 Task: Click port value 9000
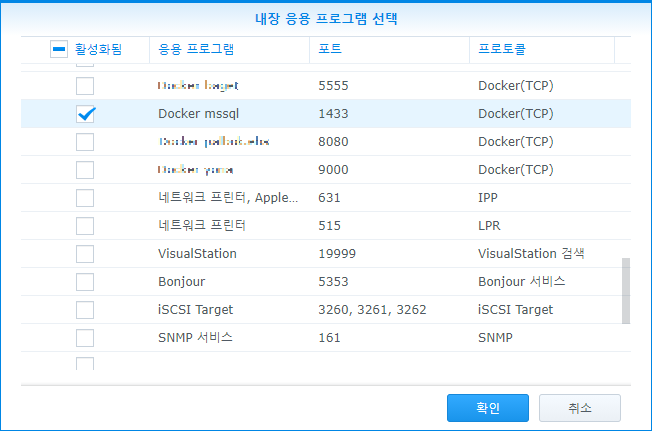(x=333, y=170)
